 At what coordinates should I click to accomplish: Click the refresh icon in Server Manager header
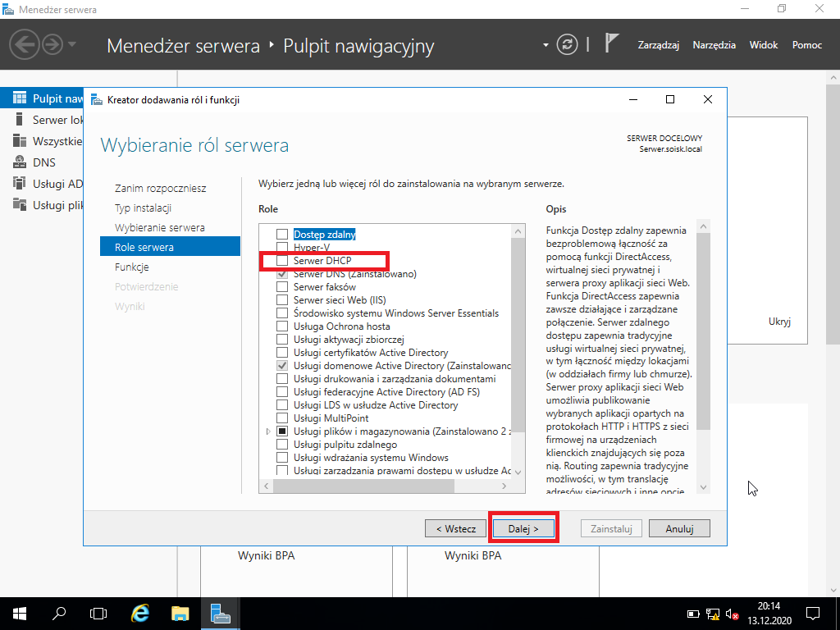pyautogui.click(x=568, y=44)
